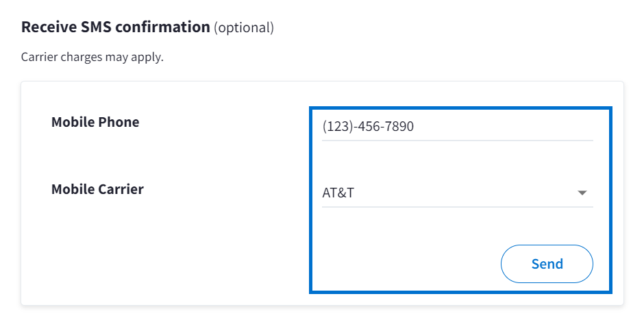
Task: Click the small down caret beside AT&T
Action: [582, 193]
